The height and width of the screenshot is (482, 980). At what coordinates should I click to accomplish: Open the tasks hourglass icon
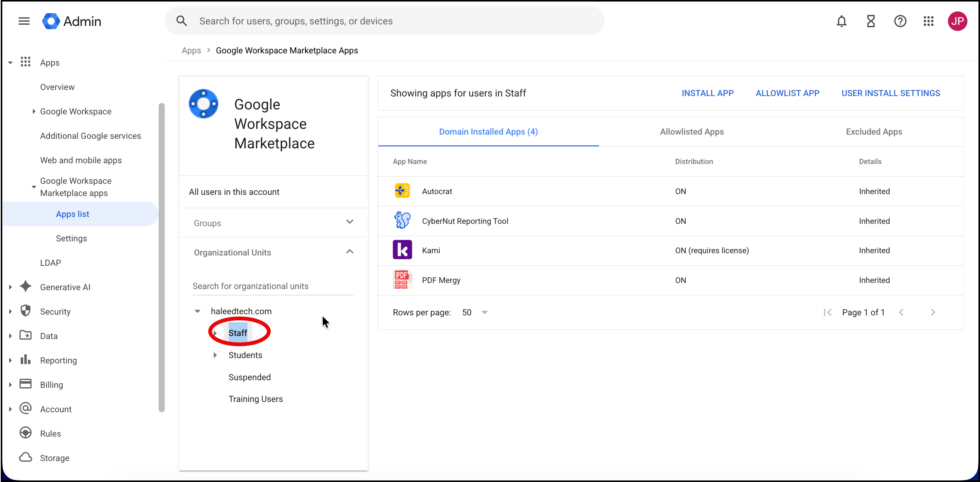(x=871, y=21)
